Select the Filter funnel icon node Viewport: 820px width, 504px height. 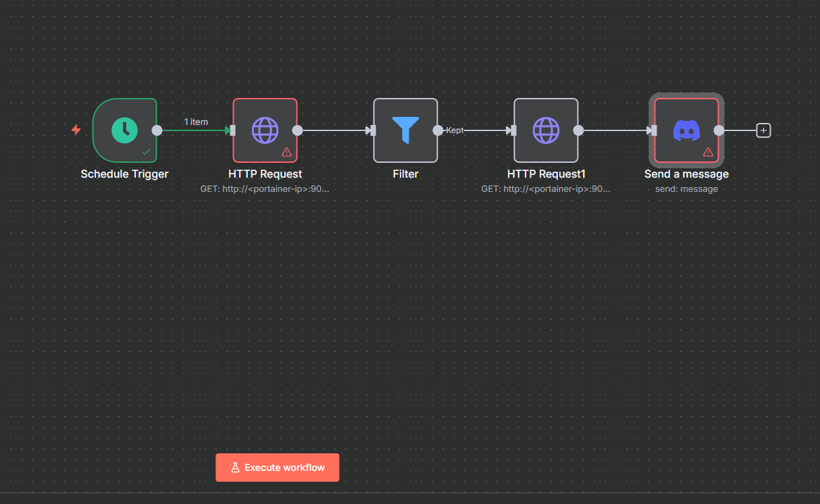click(x=405, y=130)
